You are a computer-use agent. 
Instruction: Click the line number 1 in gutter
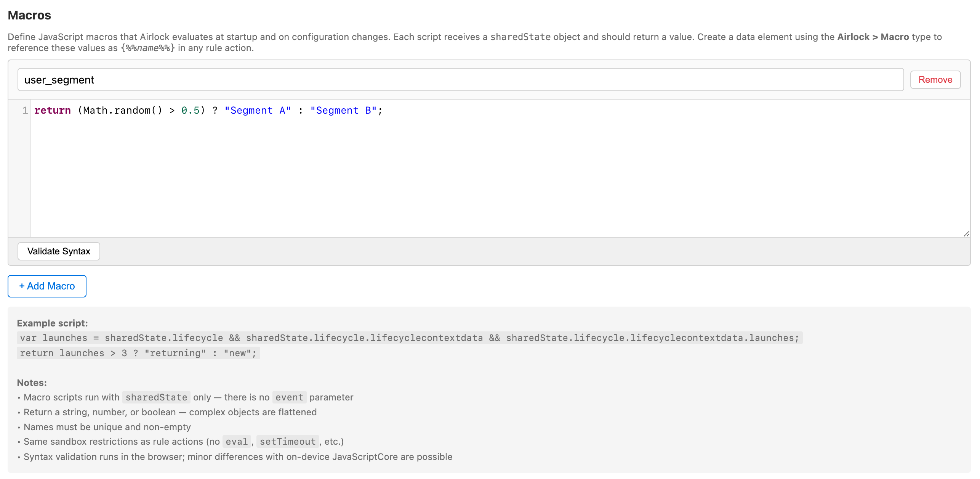point(25,110)
